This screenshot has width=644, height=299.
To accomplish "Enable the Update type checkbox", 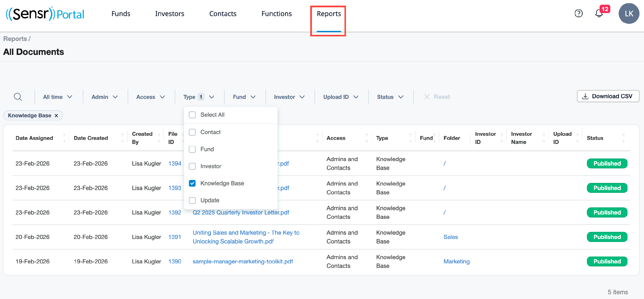I will point(192,200).
